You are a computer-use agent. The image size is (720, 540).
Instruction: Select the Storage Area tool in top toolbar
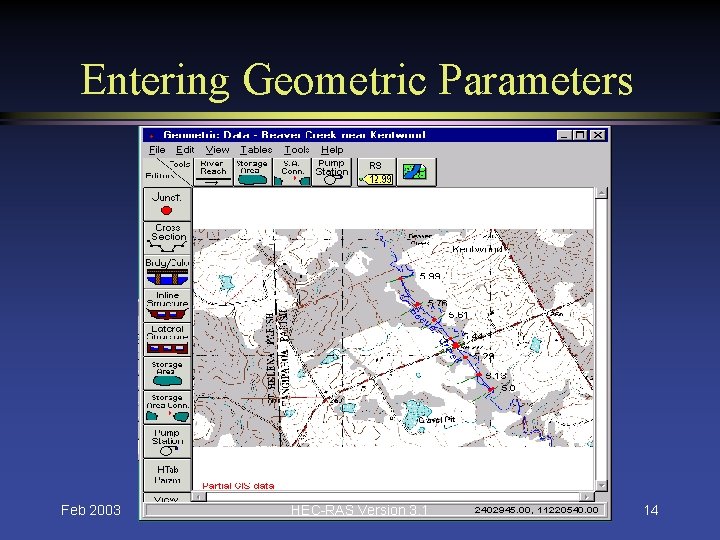pyautogui.click(x=252, y=172)
